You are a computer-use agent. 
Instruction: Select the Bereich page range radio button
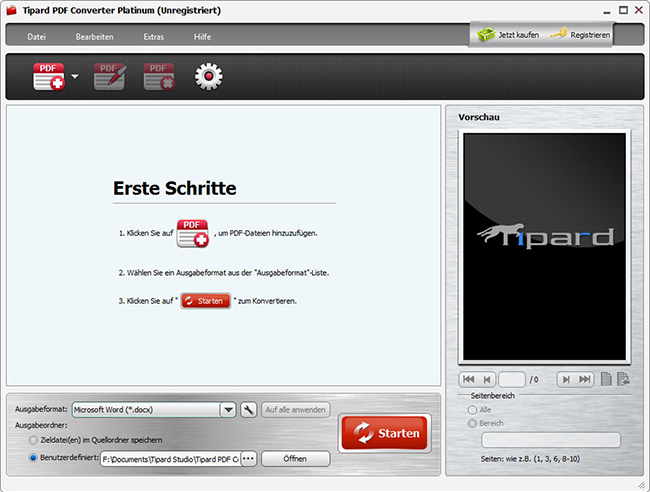472,424
